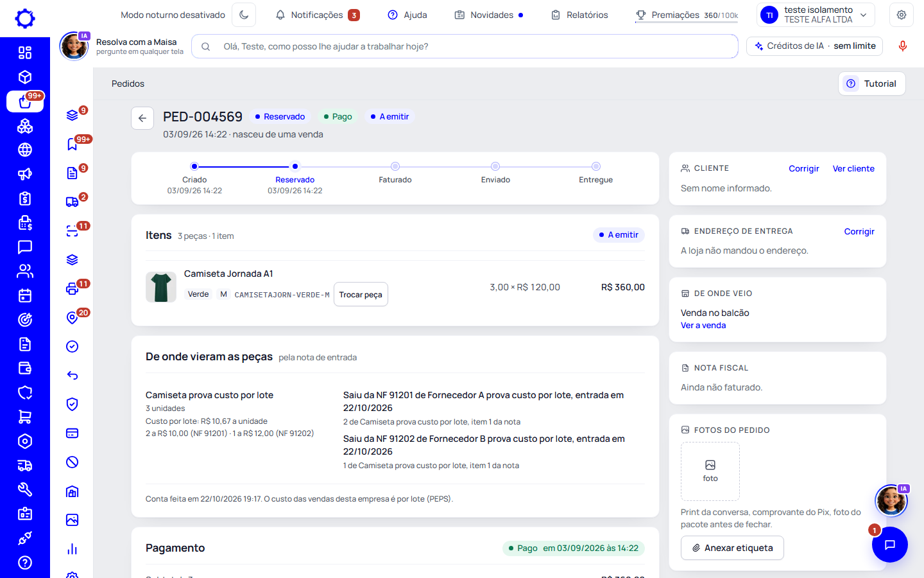The height and width of the screenshot is (578, 924).
Task: Click the Ver cliente link
Action: [x=853, y=168]
